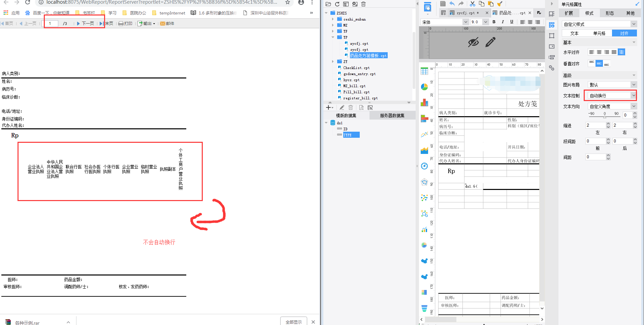
Task: Collapse the ds1 dataset node
Action: (x=326, y=123)
